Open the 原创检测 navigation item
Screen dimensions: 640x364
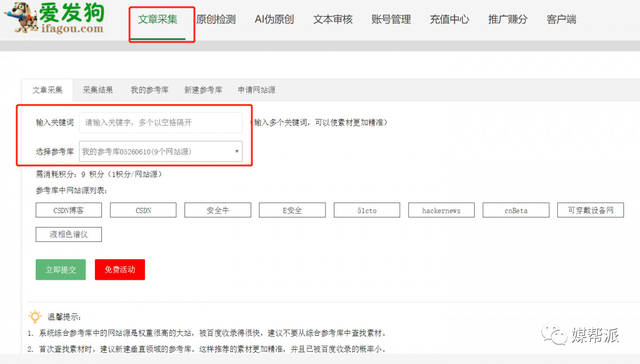(216, 19)
